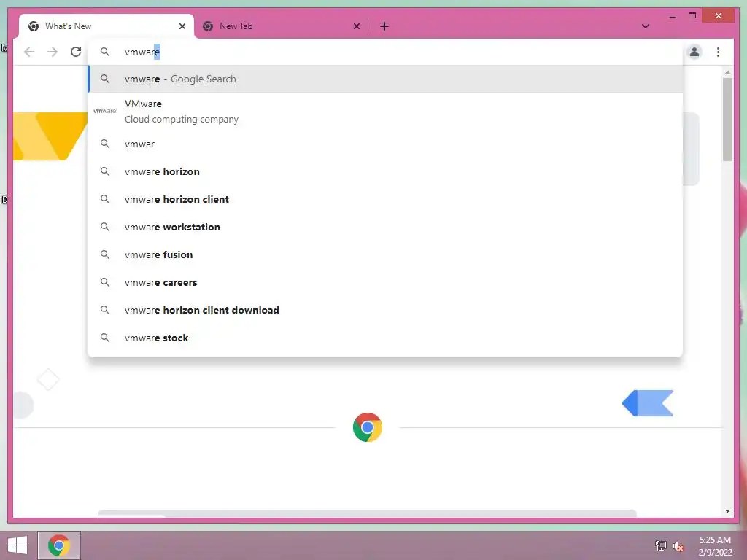Open Chrome's three-dot menu
Viewport: 747px width, 560px height.
718,52
